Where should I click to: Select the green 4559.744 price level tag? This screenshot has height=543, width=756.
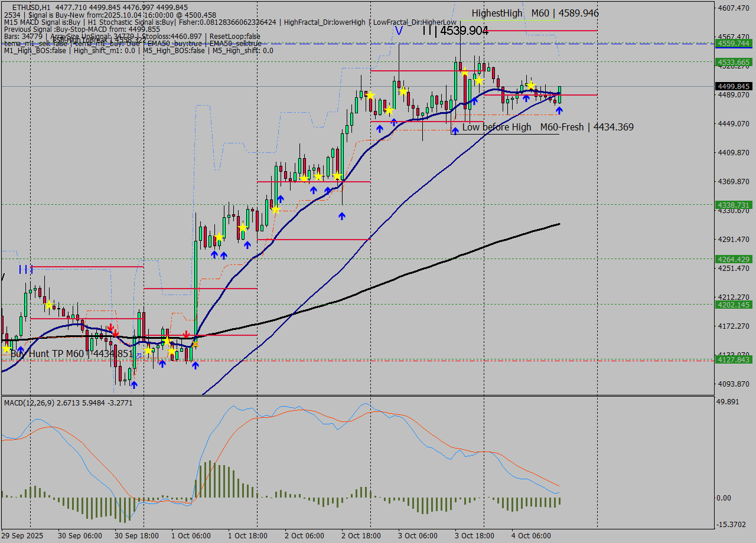tap(733, 44)
